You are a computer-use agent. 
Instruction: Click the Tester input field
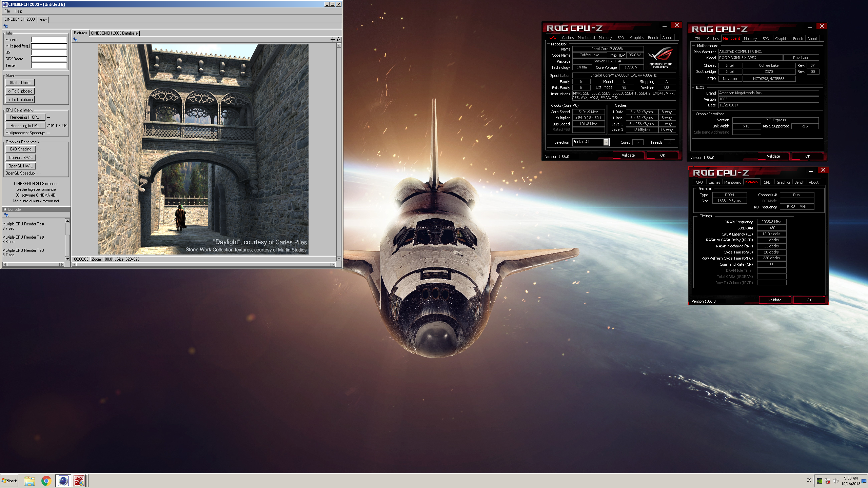click(x=49, y=65)
